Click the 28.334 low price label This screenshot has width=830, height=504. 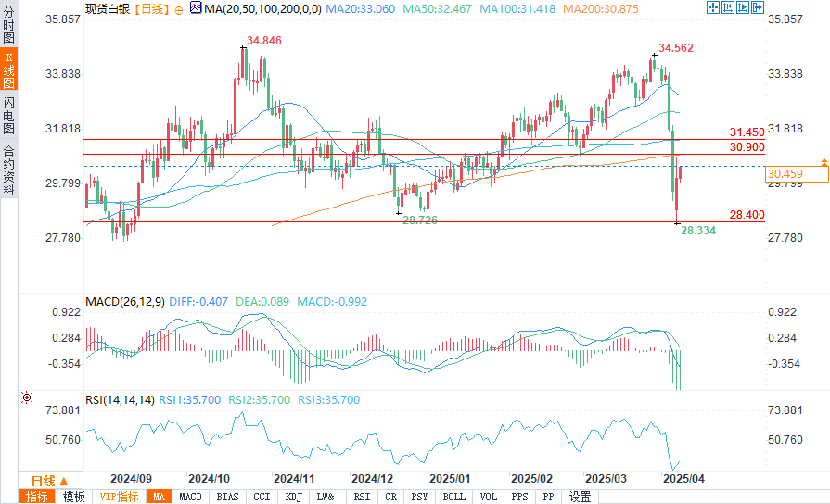(698, 231)
